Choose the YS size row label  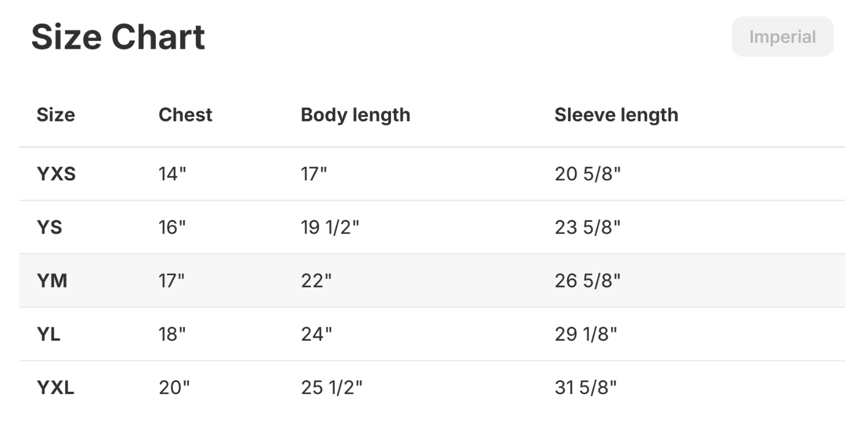click(49, 227)
